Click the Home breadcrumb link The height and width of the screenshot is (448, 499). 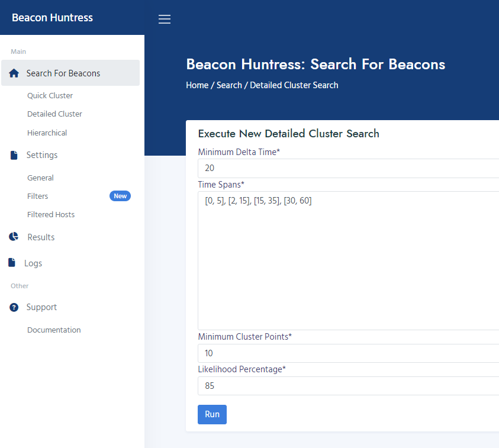coord(197,85)
